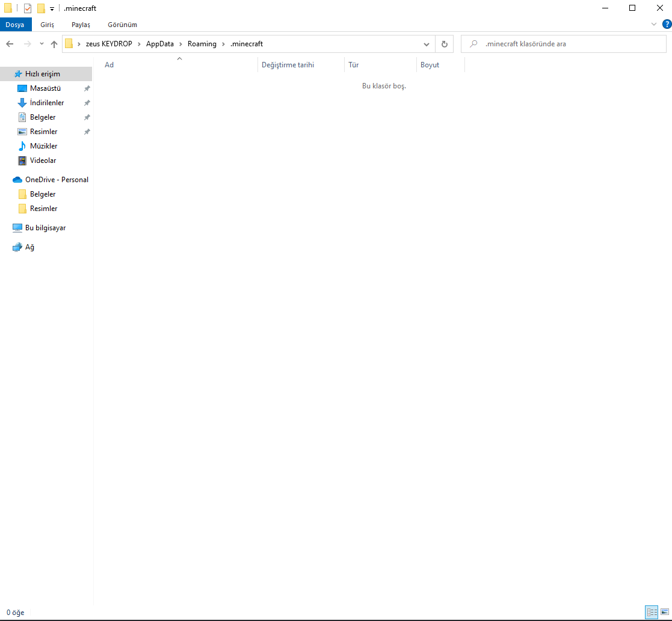This screenshot has height=621, width=672.
Task: Expand the ribbon with the chevron
Action: (x=653, y=24)
